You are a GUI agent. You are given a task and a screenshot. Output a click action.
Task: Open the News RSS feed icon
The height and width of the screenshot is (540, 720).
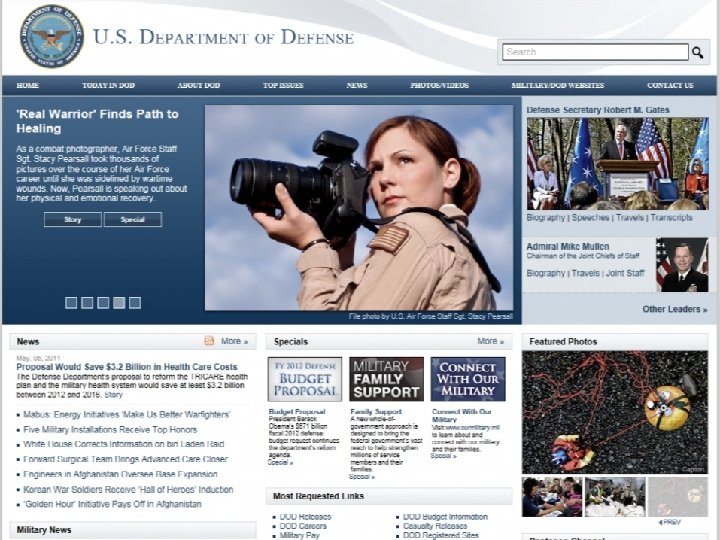click(209, 341)
